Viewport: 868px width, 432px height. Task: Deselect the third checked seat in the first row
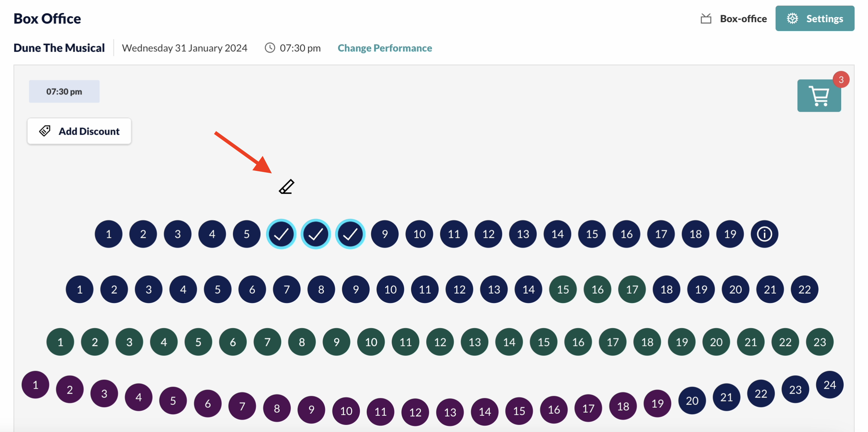click(350, 234)
